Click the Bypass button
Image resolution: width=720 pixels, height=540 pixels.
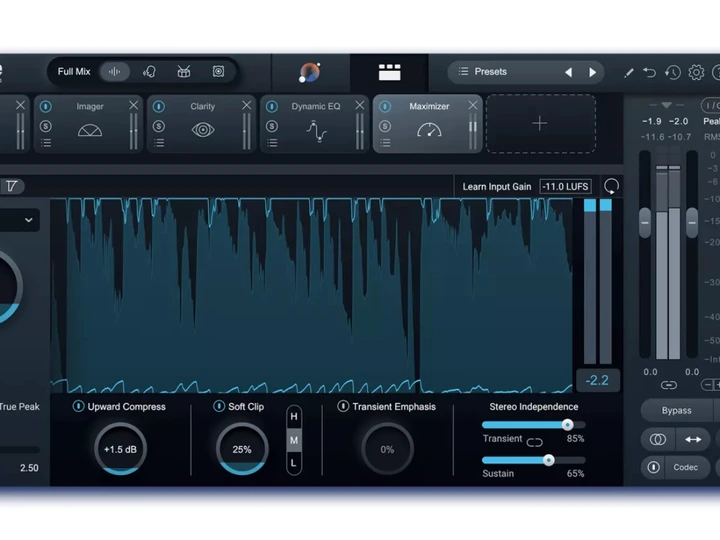pyautogui.click(x=676, y=410)
